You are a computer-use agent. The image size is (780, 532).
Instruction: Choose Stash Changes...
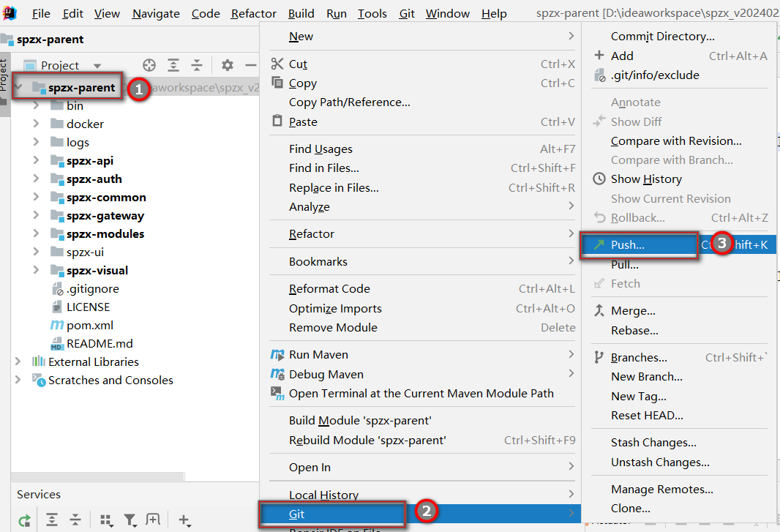[x=653, y=443]
